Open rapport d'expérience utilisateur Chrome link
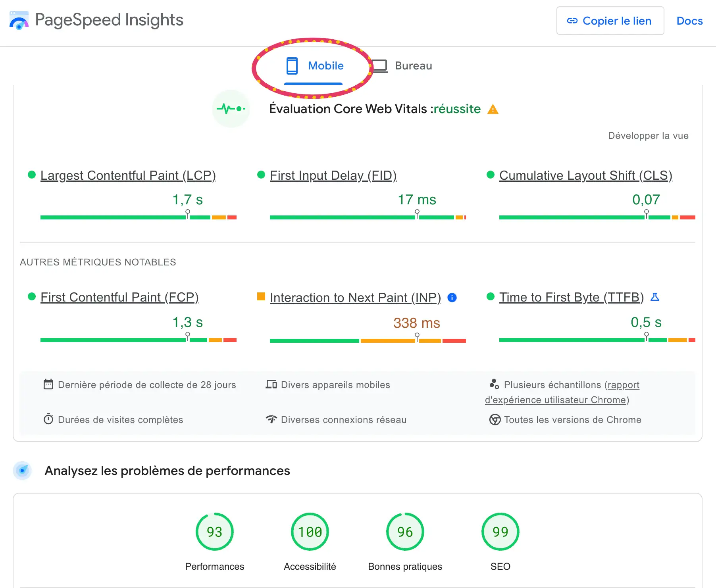 pos(557,400)
